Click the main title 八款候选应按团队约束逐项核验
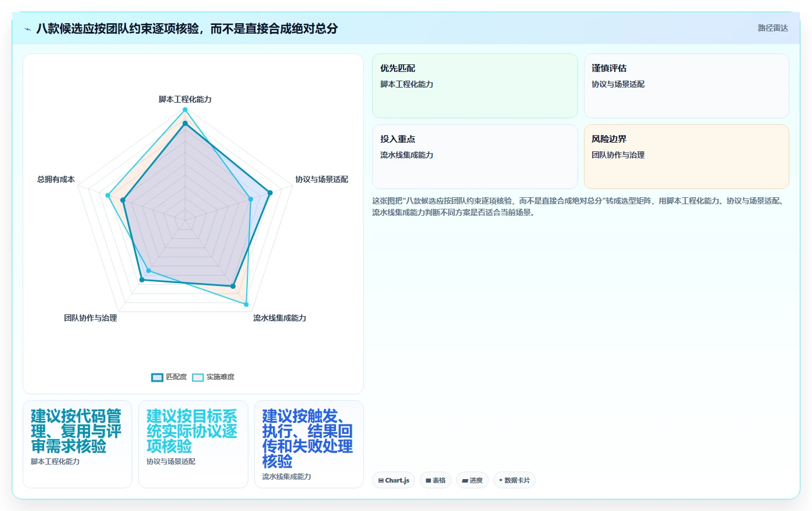Viewport: 812px width, 511px height. coord(187,28)
